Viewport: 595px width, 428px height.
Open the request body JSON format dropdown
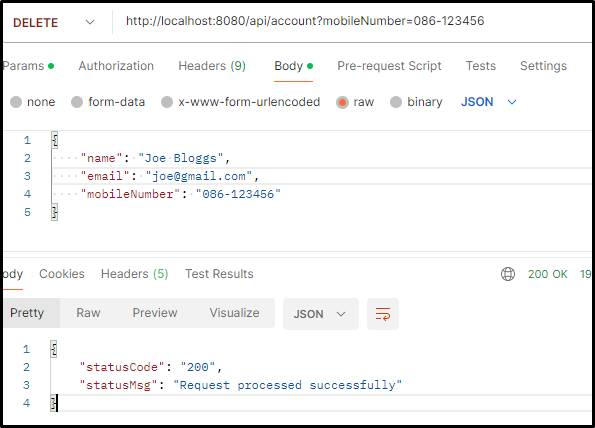click(489, 102)
